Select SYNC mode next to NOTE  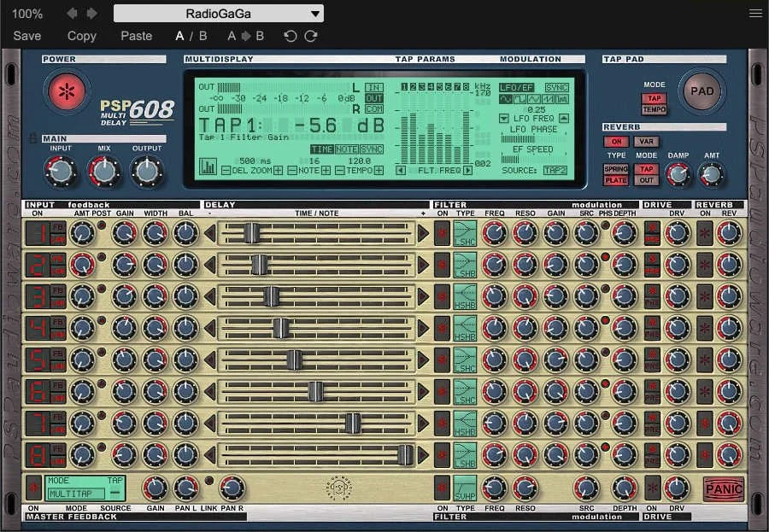(x=372, y=149)
